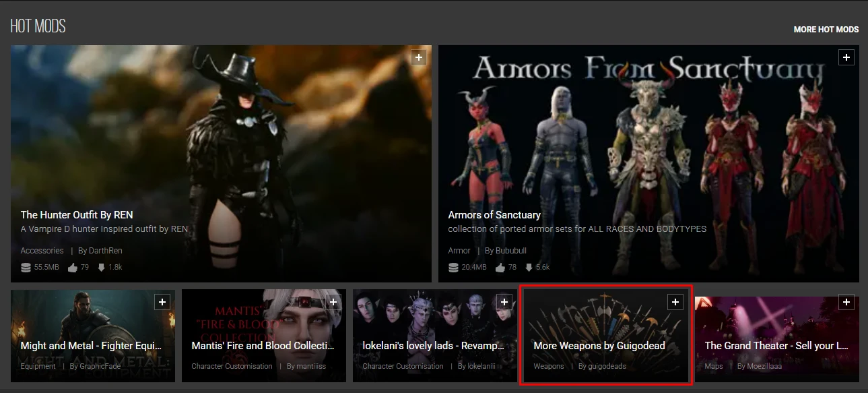The height and width of the screenshot is (393, 868).
Task: Browse the Equipment category link
Action: (38, 367)
